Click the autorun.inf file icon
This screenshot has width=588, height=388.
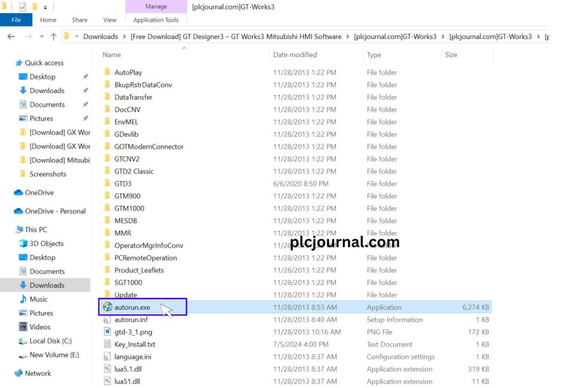coord(107,320)
